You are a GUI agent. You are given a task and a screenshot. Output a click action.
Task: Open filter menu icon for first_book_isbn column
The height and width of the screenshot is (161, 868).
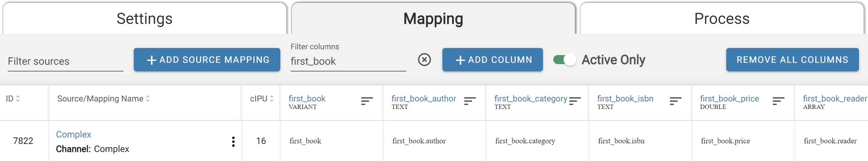click(x=676, y=101)
